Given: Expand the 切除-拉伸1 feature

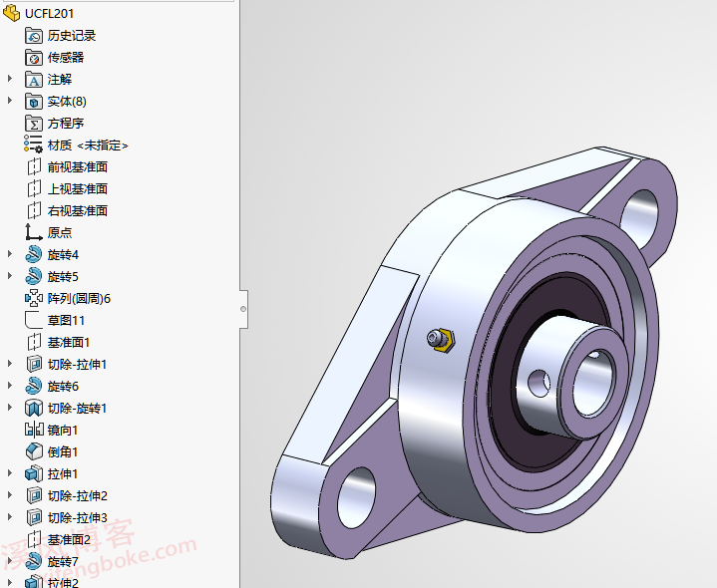Looking at the screenshot, I should coord(10,364).
